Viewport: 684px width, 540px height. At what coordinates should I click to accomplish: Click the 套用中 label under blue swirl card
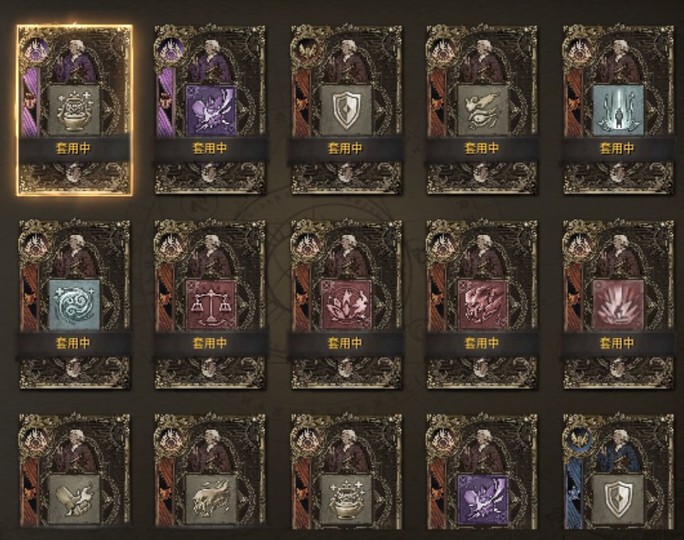coord(73,343)
